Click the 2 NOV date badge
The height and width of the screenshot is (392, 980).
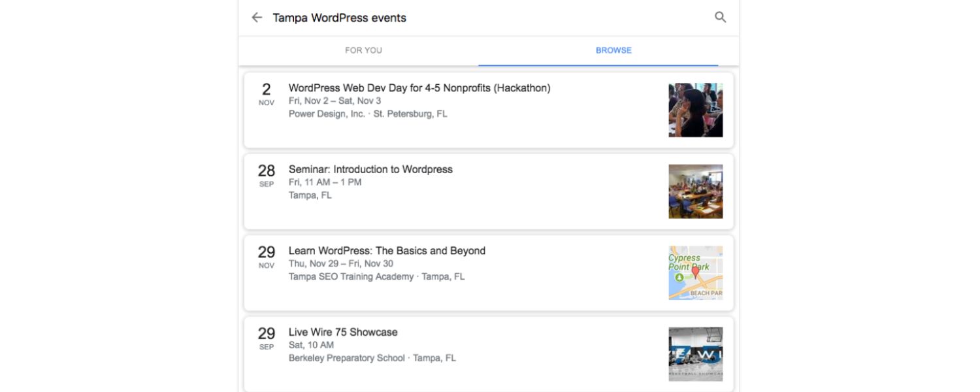[267, 95]
